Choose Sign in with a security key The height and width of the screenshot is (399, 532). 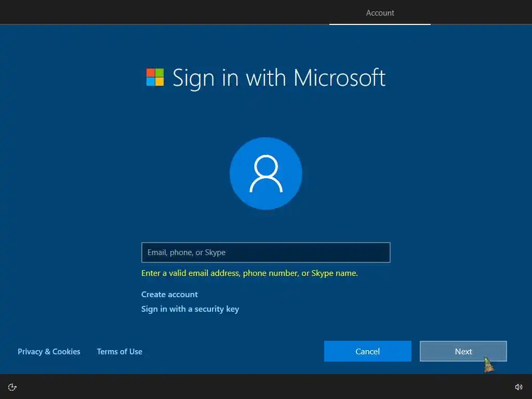click(x=190, y=309)
